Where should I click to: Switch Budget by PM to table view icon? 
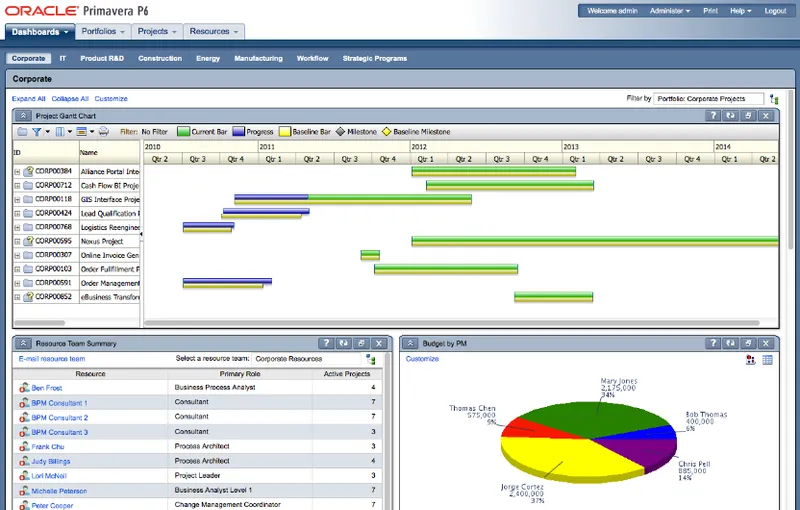tap(767, 360)
